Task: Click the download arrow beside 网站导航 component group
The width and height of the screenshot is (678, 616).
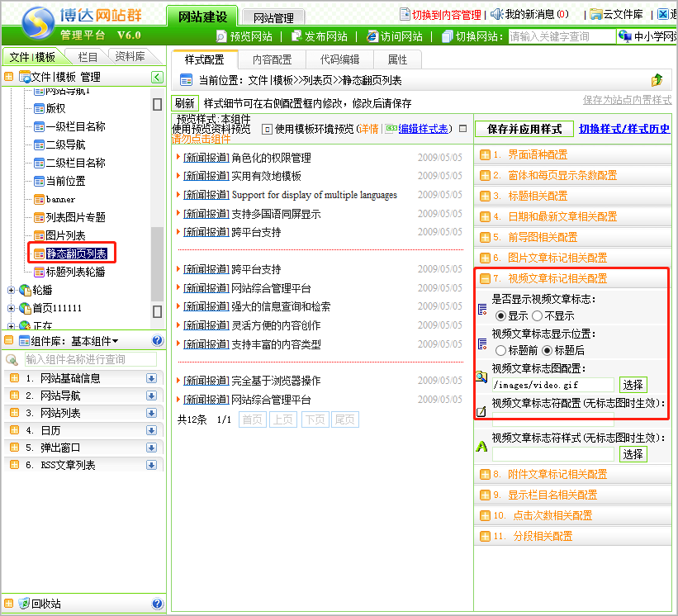Action: point(151,396)
